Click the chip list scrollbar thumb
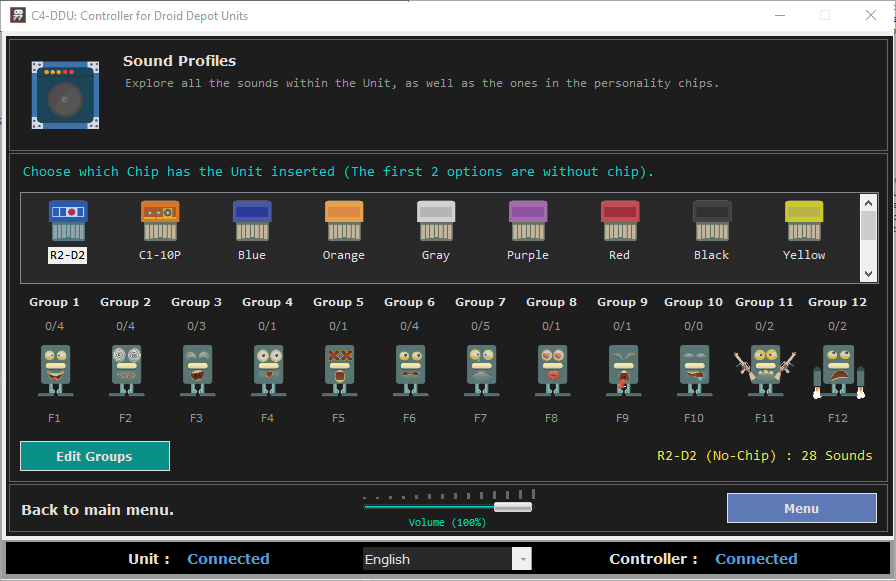 coord(868,226)
